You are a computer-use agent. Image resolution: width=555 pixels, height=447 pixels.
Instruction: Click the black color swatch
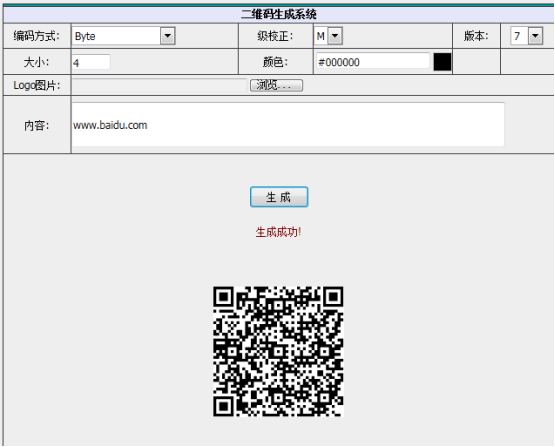(442, 62)
